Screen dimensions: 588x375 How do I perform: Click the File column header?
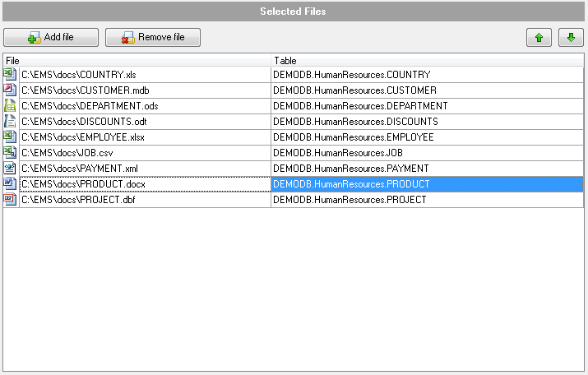tap(137, 61)
